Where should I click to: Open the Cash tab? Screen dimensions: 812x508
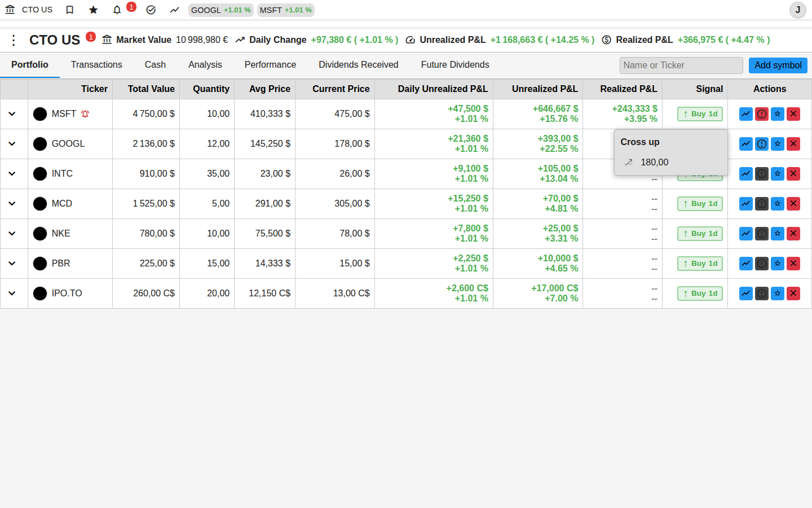(x=155, y=65)
